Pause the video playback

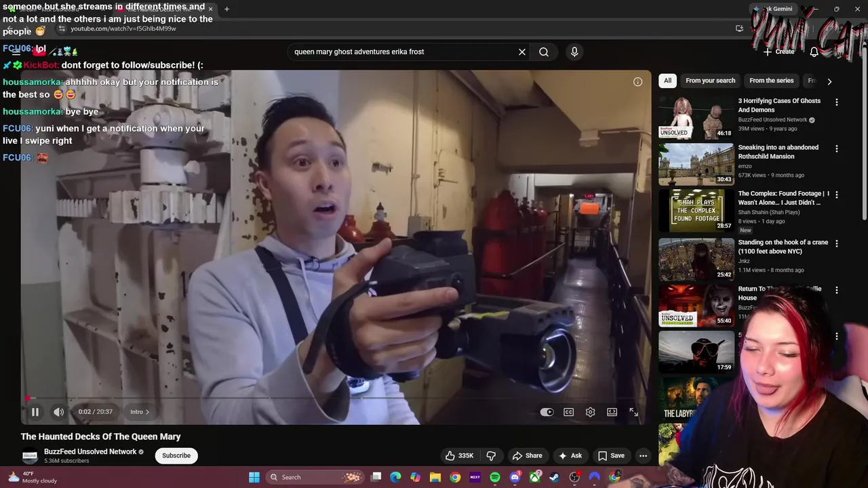coord(35,411)
